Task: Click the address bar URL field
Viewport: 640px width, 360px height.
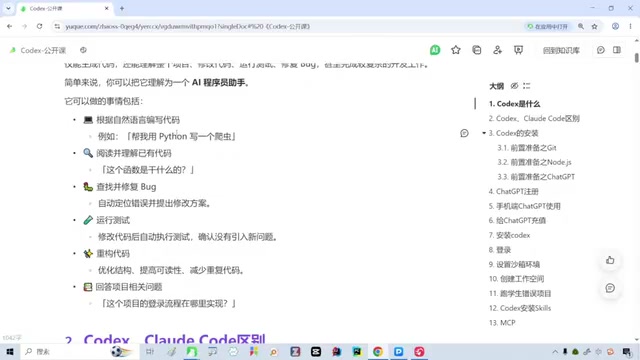Action: (286, 26)
